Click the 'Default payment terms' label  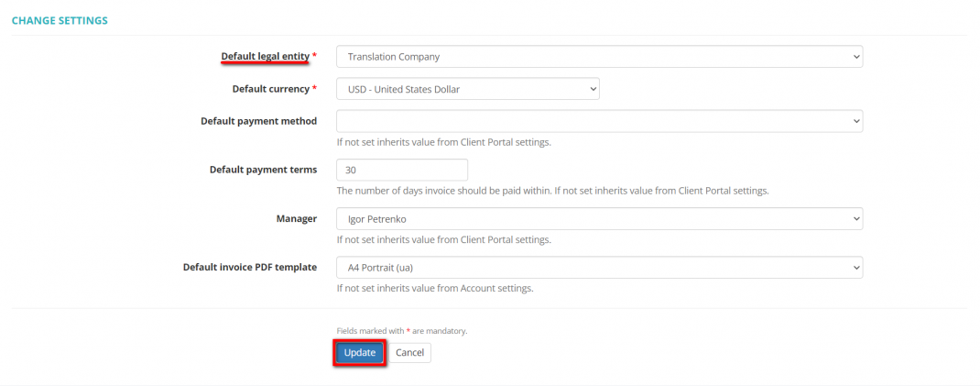(x=263, y=170)
